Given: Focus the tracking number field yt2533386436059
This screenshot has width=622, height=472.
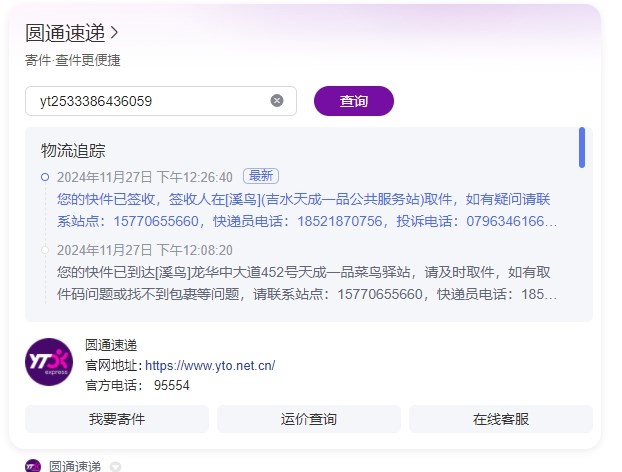Looking at the screenshot, I should (161, 101).
